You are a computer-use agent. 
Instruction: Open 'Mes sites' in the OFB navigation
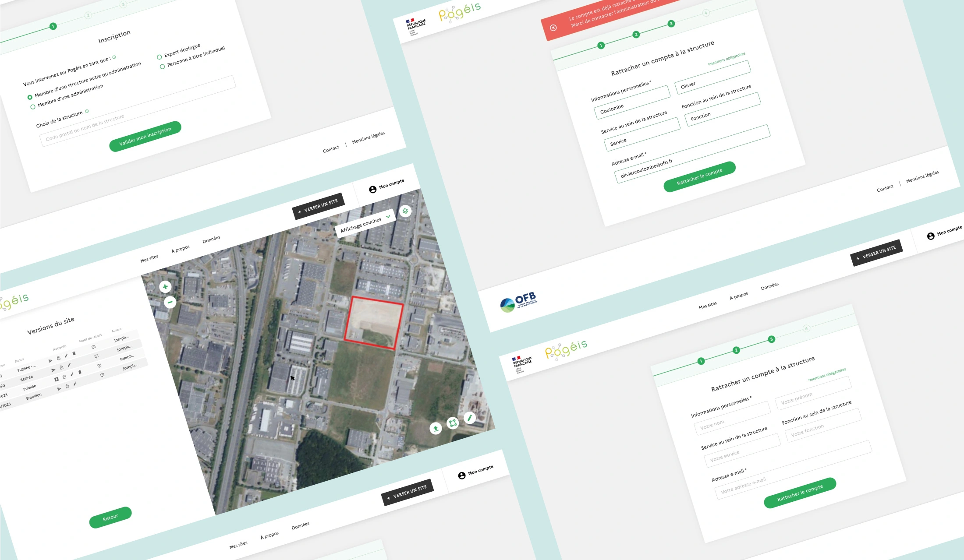[x=707, y=305]
